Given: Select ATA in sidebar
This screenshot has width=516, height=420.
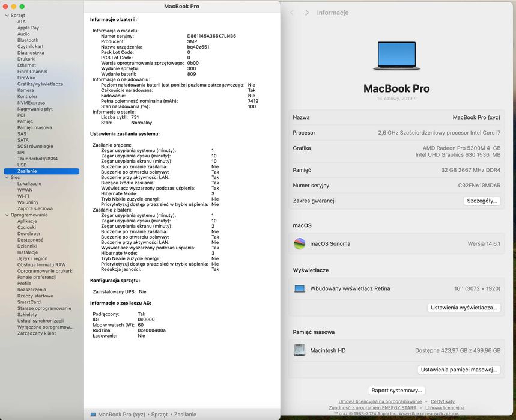Looking at the screenshot, I should pos(22,22).
